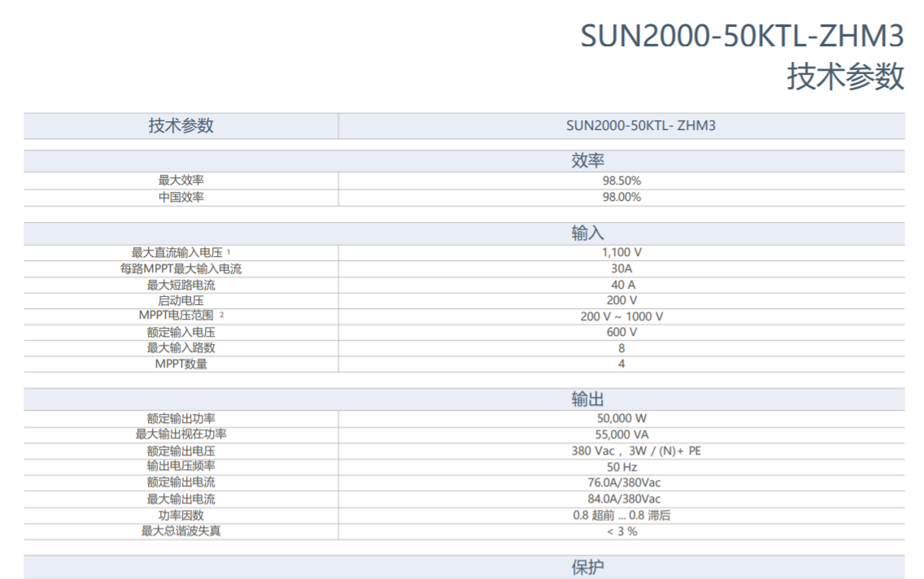
Task: Click the "84.0A/380Vac" value
Action: (x=624, y=498)
